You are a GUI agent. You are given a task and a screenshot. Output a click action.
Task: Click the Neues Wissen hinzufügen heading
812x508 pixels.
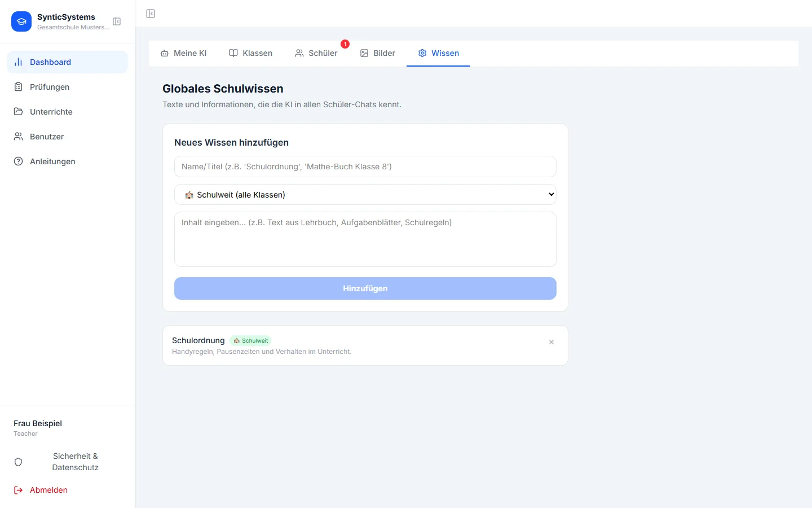coord(231,143)
